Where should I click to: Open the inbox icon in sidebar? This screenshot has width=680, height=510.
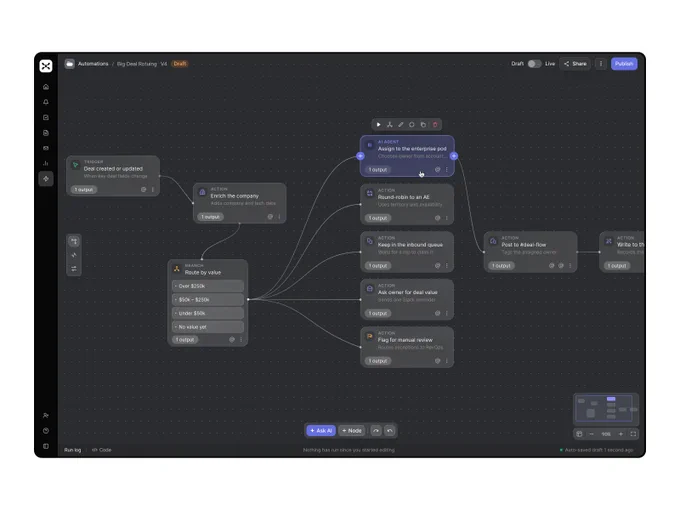[46, 148]
